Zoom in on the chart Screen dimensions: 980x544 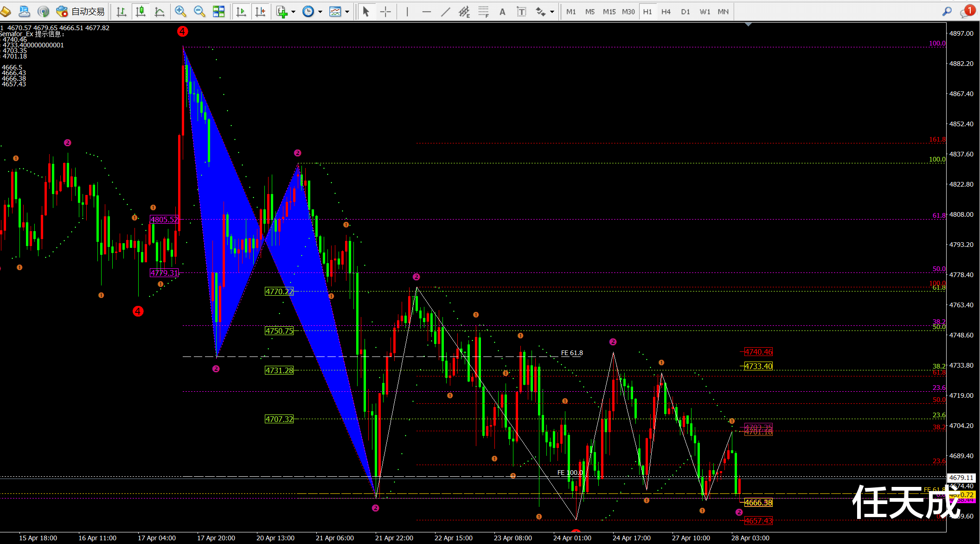pyautogui.click(x=180, y=12)
